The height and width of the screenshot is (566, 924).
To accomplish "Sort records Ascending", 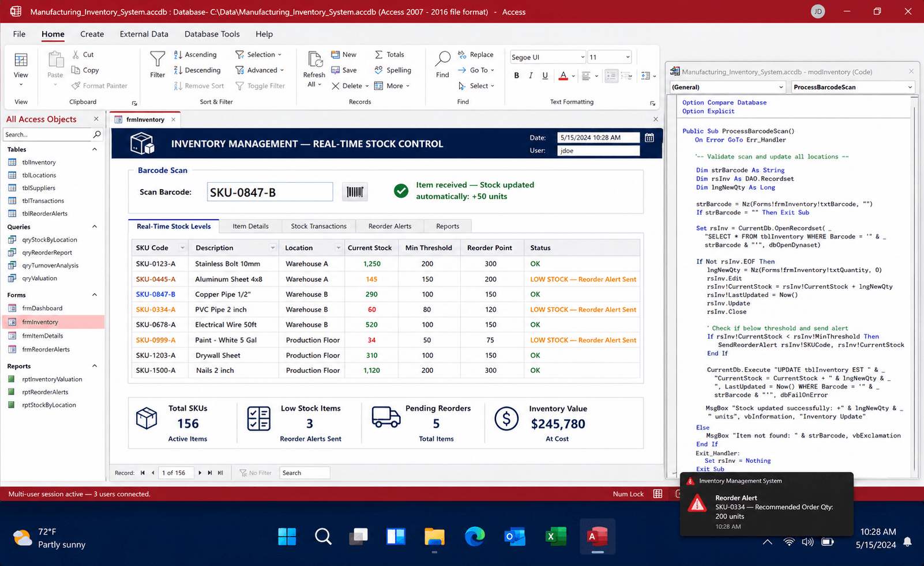I will coord(196,55).
